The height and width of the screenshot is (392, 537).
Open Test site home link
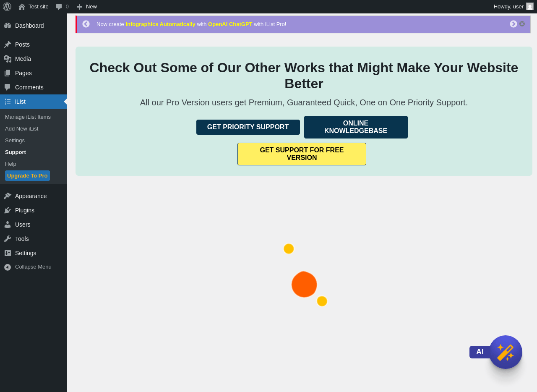click(33, 7)
